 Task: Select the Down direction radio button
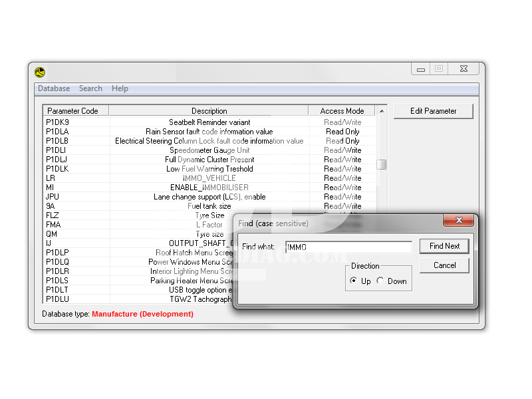(380, 281)
